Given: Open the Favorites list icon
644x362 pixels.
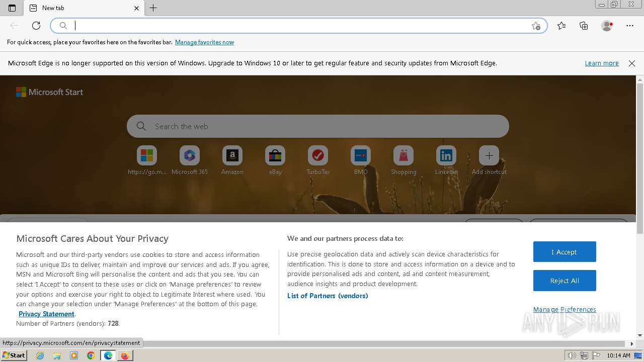Looking at the screenshot, I should click(561, 26).
